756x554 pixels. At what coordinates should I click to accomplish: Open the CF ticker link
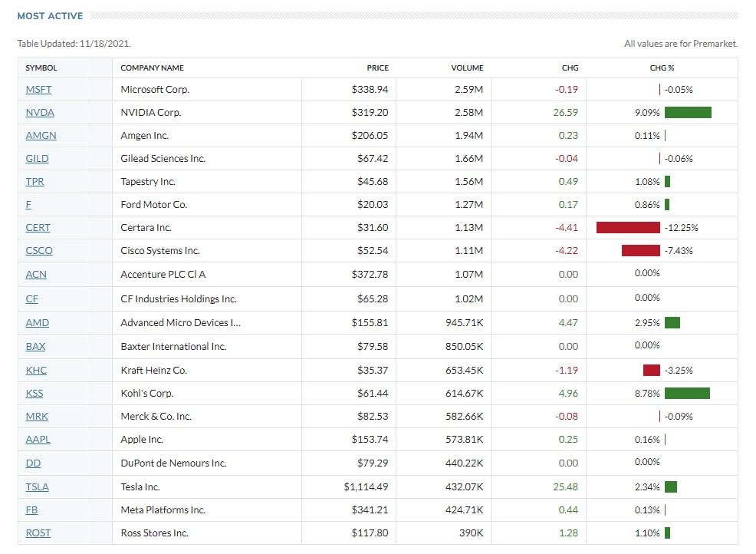coord(32,299)
